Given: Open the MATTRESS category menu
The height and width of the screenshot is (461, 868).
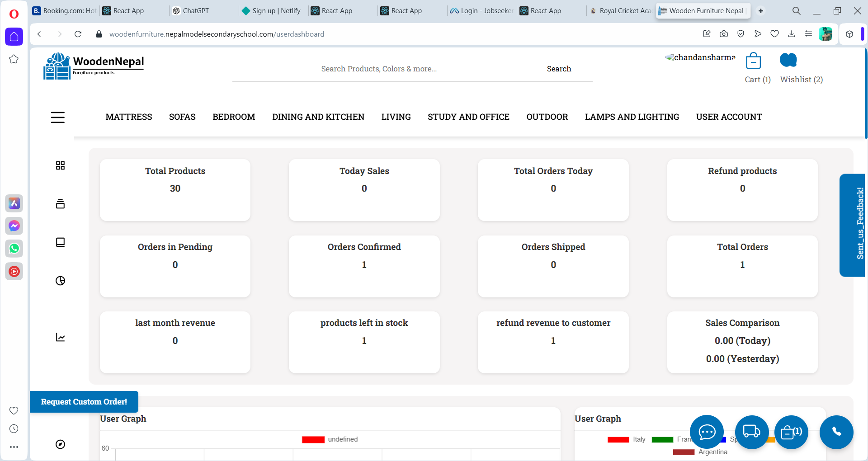Looking at the screenshot, I should pos(129,117).
